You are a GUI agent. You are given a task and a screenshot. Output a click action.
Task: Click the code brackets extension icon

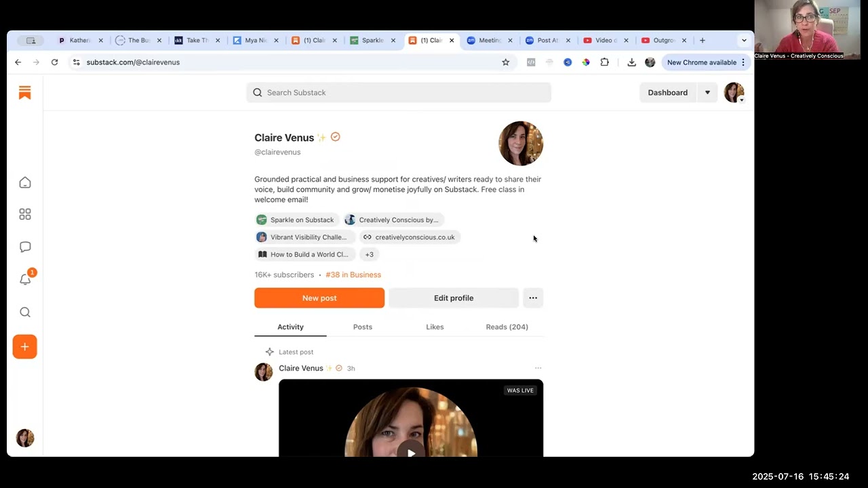click(x=531, y=62)
